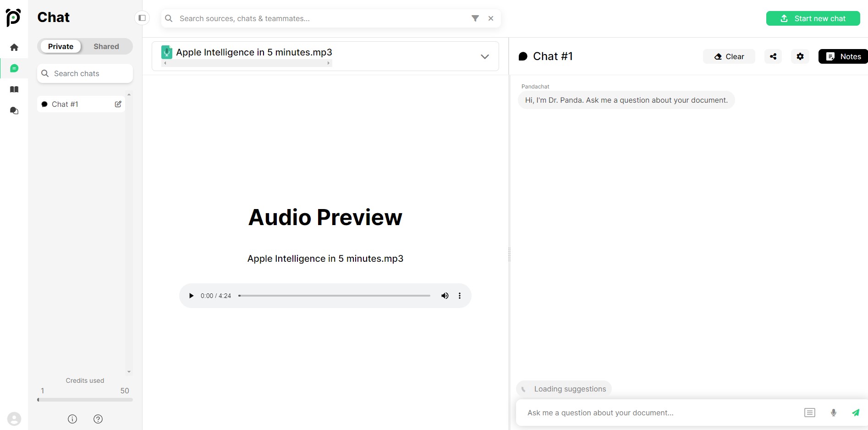Play the audio preview
The height and width of the screenshot is (430, 868).
(x=191, y=296)
